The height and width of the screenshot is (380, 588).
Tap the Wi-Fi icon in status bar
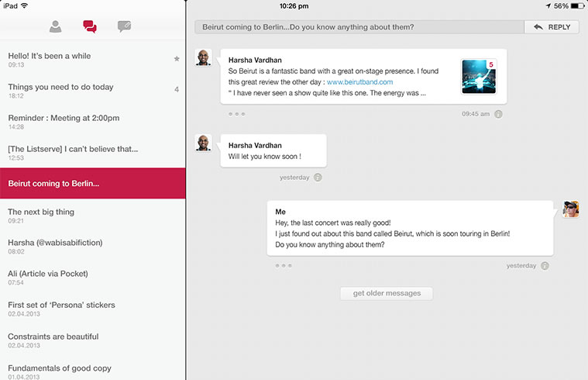coord(24,5)
